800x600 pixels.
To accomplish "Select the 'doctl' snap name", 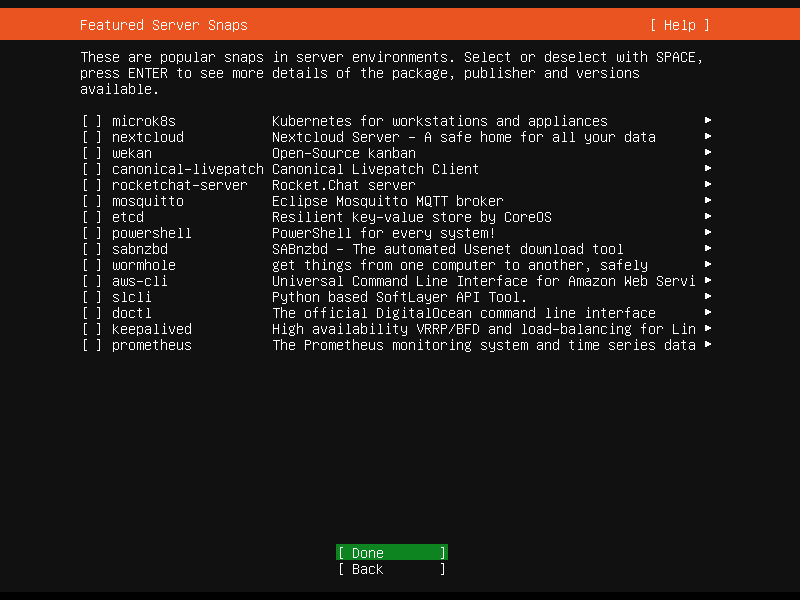I will [132, 313].
